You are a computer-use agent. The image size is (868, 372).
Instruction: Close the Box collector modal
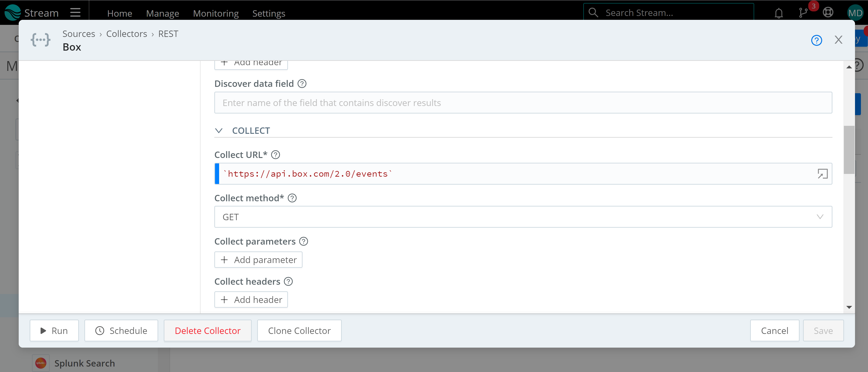(838, 40)
